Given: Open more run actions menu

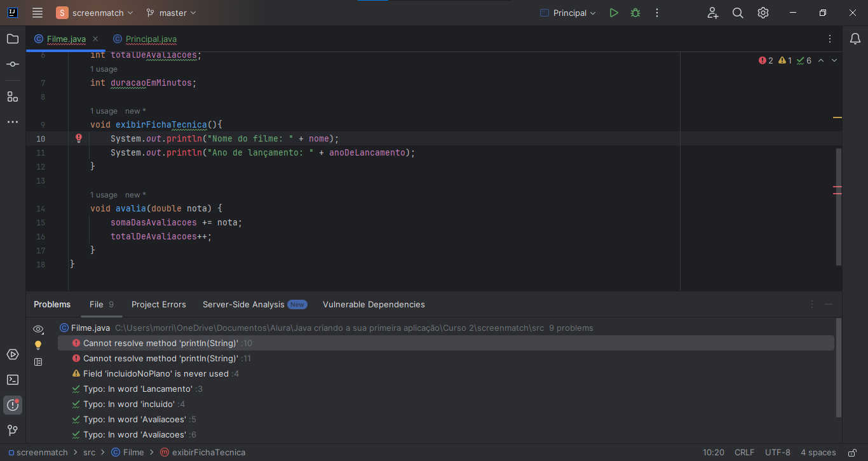Looking at the screenshot, I should (x=657, y=13).
